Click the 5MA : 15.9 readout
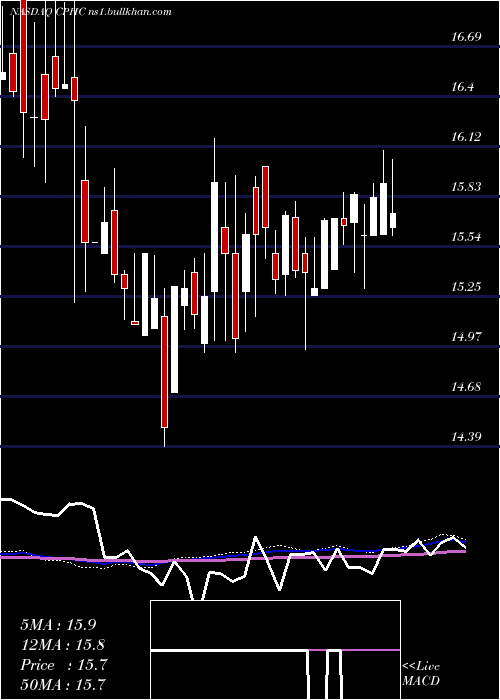Screen dimensions: 500x700 pos(58,625)
